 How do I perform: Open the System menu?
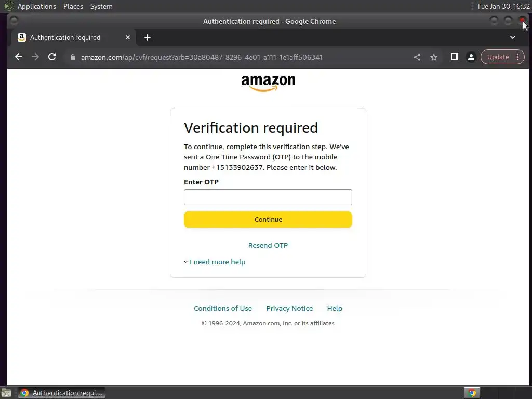pos(101,6)
